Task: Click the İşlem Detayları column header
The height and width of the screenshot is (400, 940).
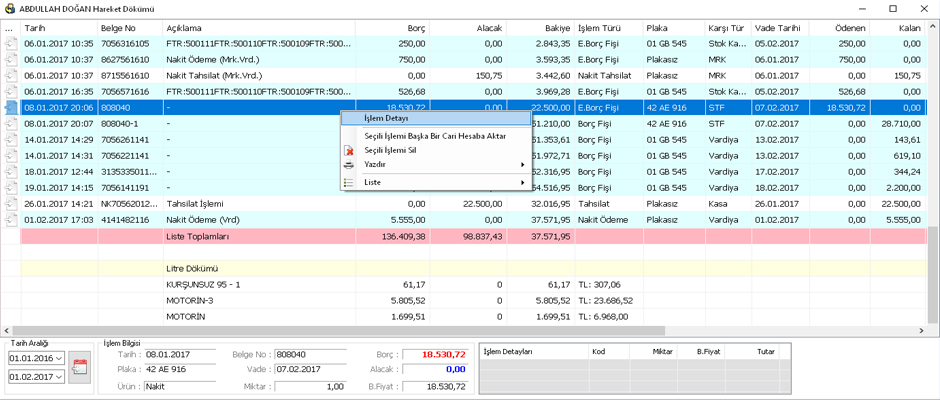Action: pyautogui.click(x=534, y=351)
